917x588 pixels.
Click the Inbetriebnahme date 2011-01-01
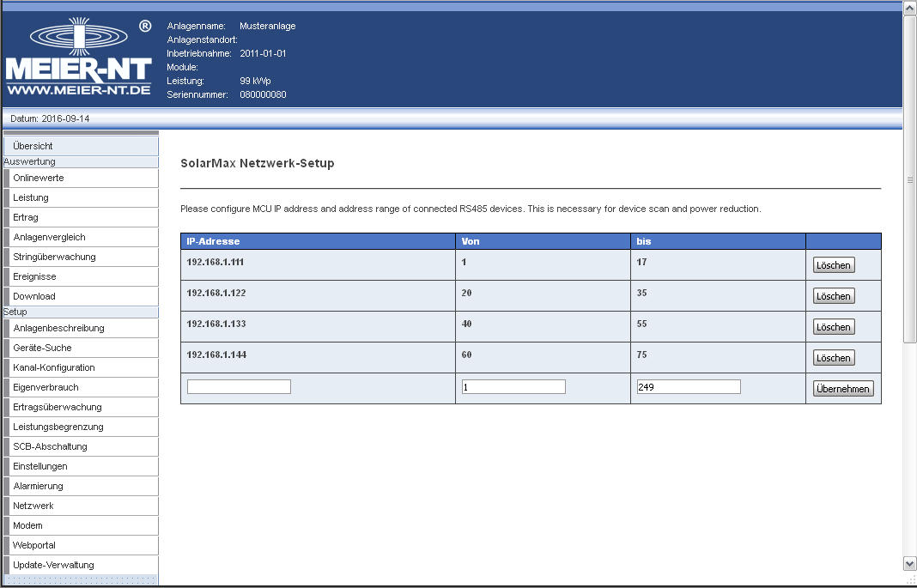pos(264,53)
